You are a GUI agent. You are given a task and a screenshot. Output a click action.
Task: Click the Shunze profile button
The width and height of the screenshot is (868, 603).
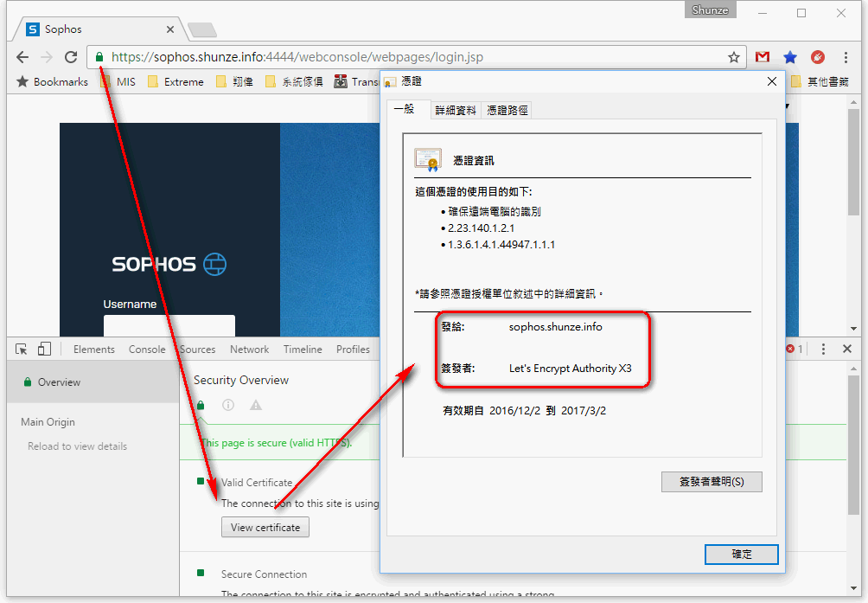point(711,10)
